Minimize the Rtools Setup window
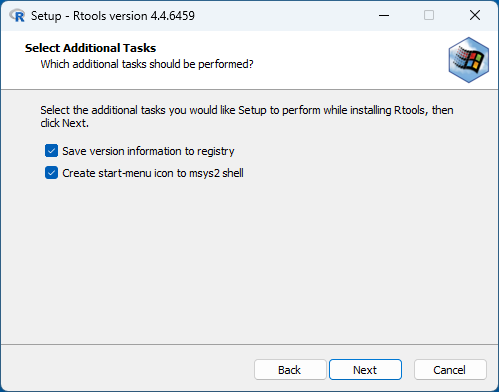499x392 pixels. click(384, 15)
